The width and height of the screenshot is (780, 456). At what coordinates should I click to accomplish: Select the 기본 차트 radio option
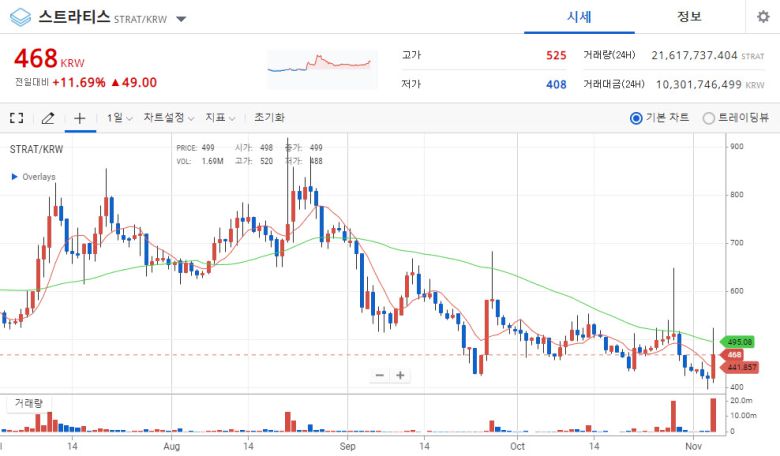pyautogui.click(x=636, y=118)
